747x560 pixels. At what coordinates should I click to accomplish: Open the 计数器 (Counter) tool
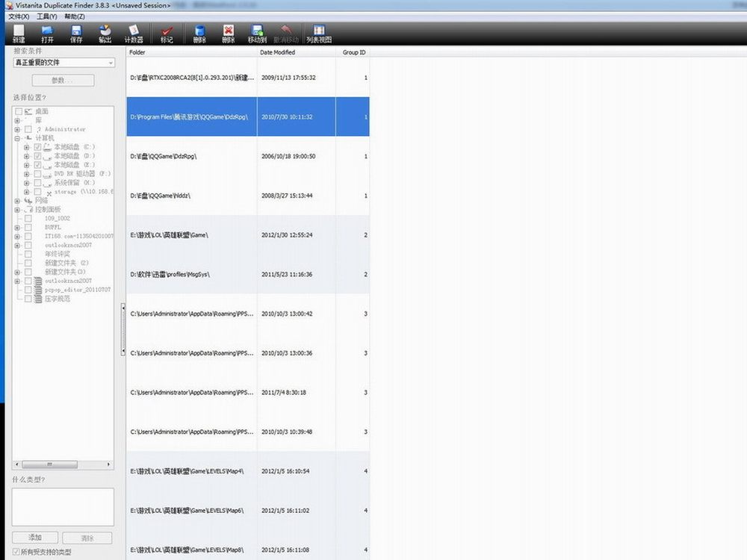tap(134, 34)
